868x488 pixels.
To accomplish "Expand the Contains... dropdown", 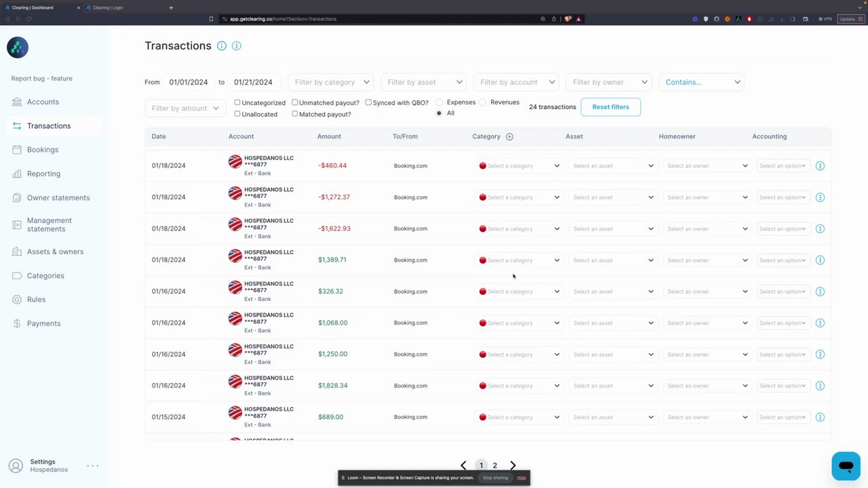I will pos(702,82).
